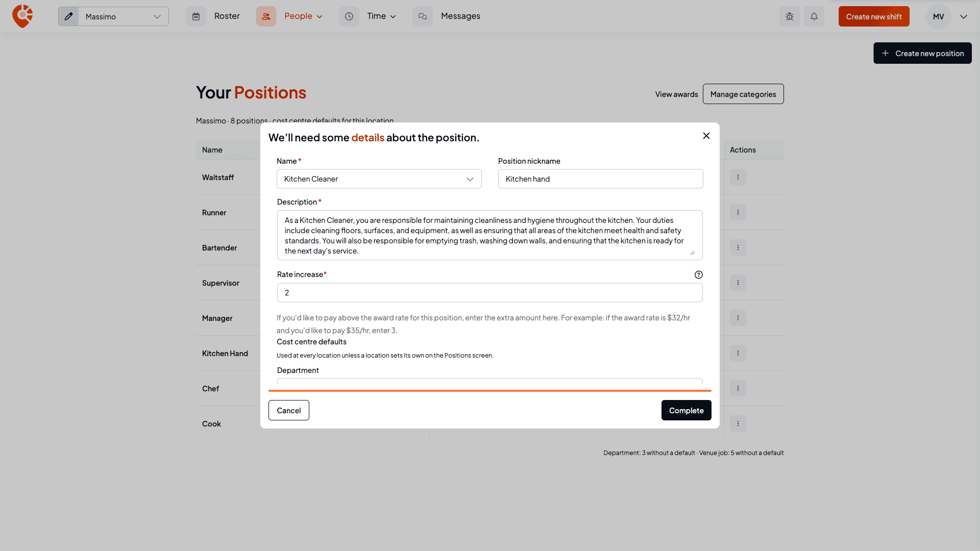The height and width of the screenshot is (551, 980).
Task: Click the Department input under Cost centre defaults
Action: click(490, 382)
